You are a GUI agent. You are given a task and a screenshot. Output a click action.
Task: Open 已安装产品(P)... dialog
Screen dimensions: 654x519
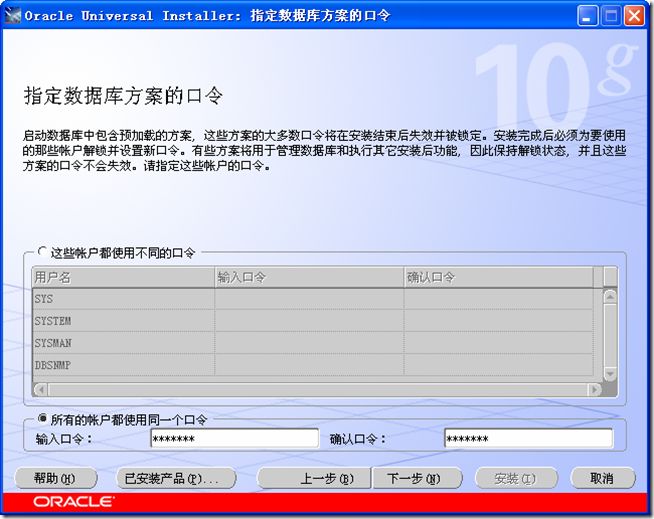pos(176,478)
